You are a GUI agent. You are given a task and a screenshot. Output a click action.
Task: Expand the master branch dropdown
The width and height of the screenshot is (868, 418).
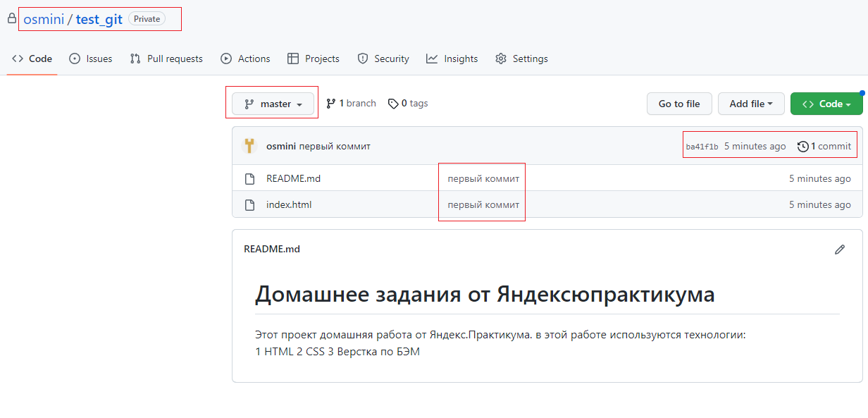coord(273,104)
